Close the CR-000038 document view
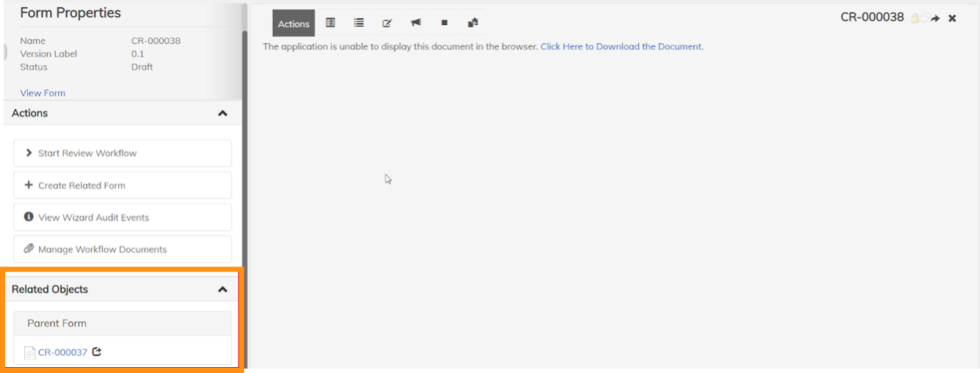 952,18
